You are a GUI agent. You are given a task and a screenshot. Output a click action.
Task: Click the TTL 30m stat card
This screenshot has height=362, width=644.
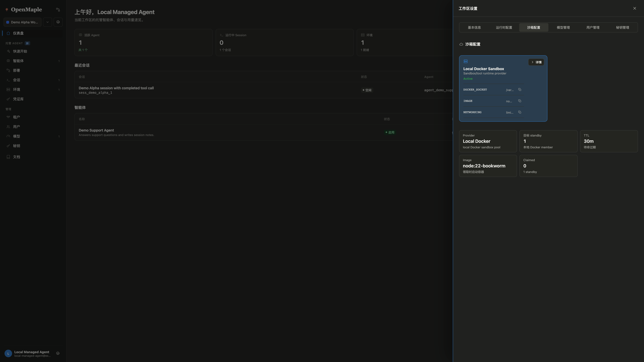609,141
